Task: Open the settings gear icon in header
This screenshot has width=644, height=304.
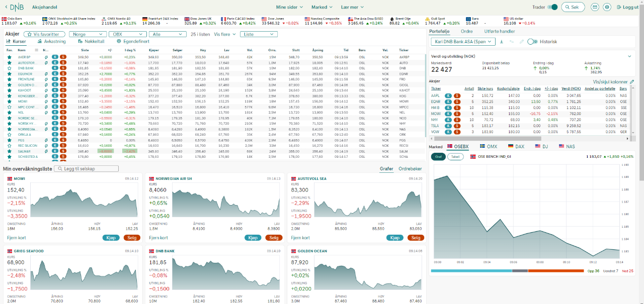Action: (x=607, y=7)
